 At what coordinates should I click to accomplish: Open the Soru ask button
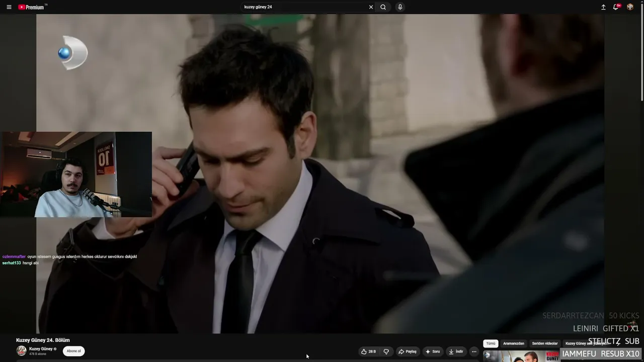[433, 351]
